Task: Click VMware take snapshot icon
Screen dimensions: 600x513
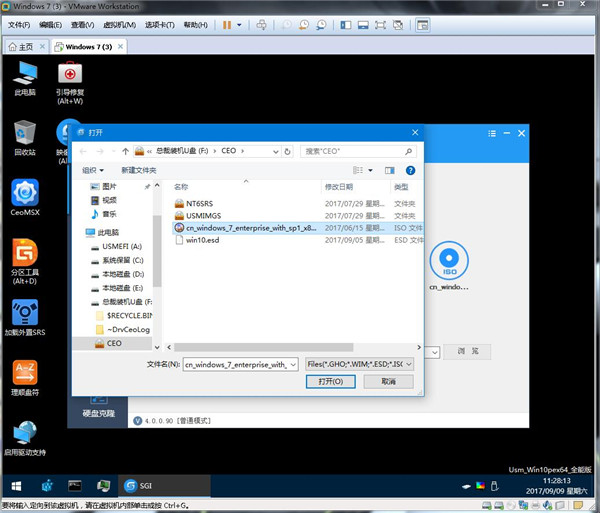Action: [x=286, y=25]
